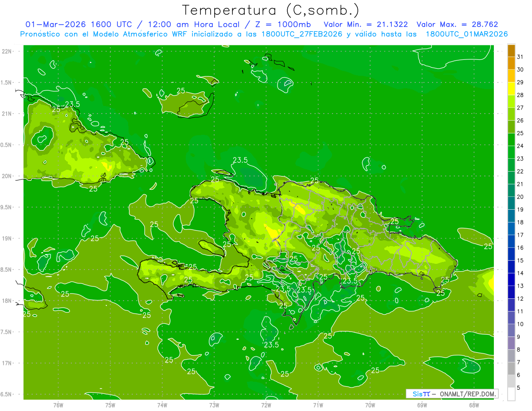Click the "76W" longitude label
This screenshot has width=532, height=411.
[58, 405]
